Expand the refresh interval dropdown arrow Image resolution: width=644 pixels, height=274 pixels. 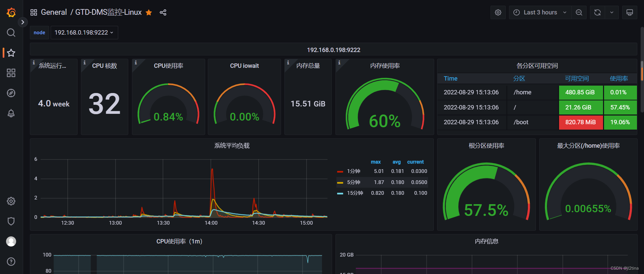coord(612,12)
